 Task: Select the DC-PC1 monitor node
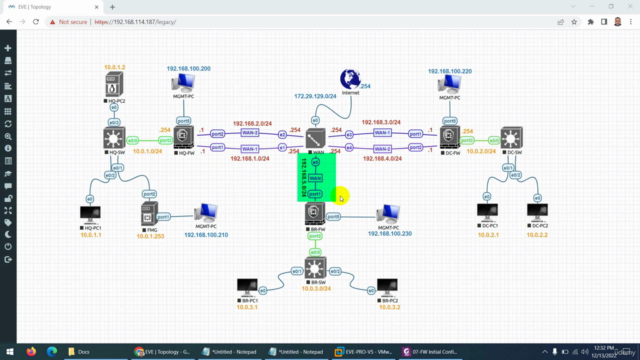pyautogui.click(x=487, y=213)
